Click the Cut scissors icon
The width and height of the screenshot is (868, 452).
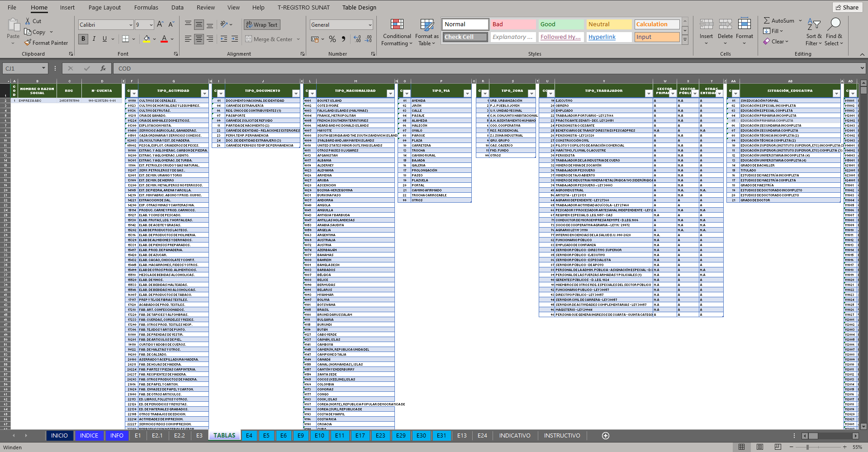[x=28, y=21]
